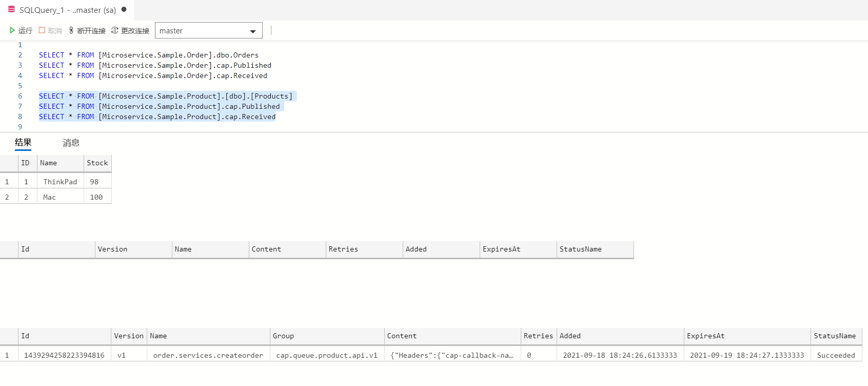Expand database list using dropdown arrow
868x386 pixels.
252,31
